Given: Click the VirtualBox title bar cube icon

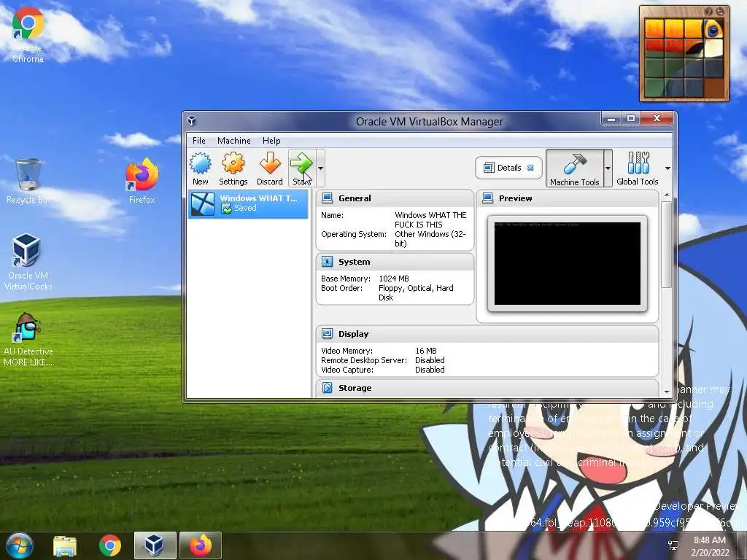Looking at the screenshot, I should (x=192, y=121).
